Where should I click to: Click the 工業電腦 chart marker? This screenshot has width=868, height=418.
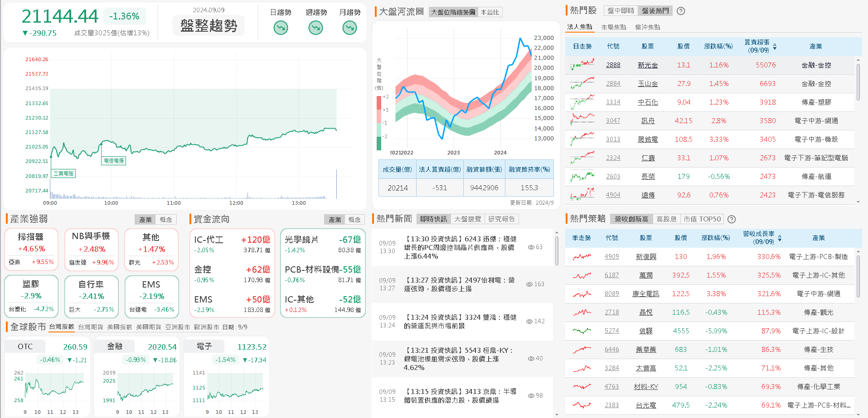click(x=63, y=173)
